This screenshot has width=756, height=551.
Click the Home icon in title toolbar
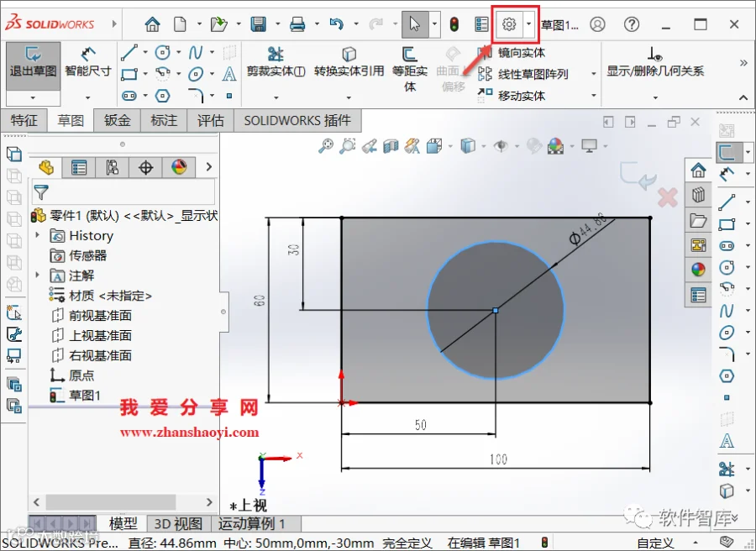coord(152,24)
